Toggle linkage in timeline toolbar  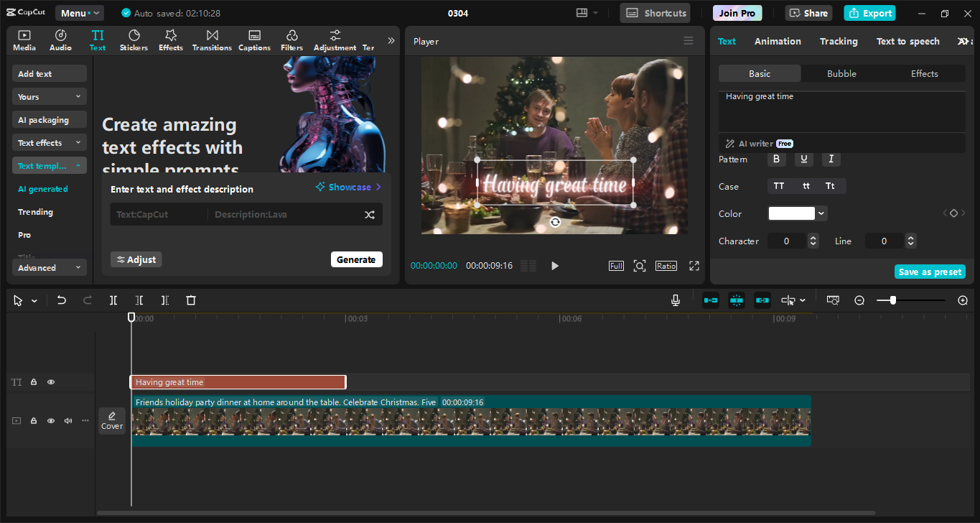coord(762,300)
